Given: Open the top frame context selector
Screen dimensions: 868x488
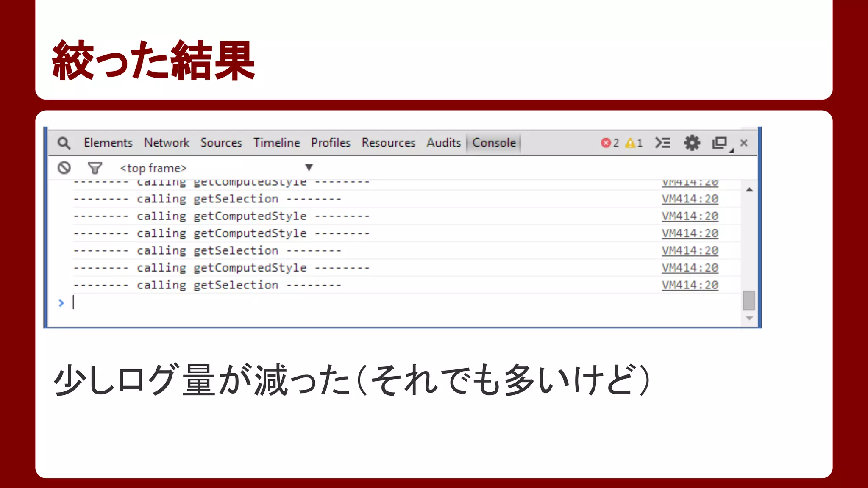Looking at the screenshot, I should 153,168.
